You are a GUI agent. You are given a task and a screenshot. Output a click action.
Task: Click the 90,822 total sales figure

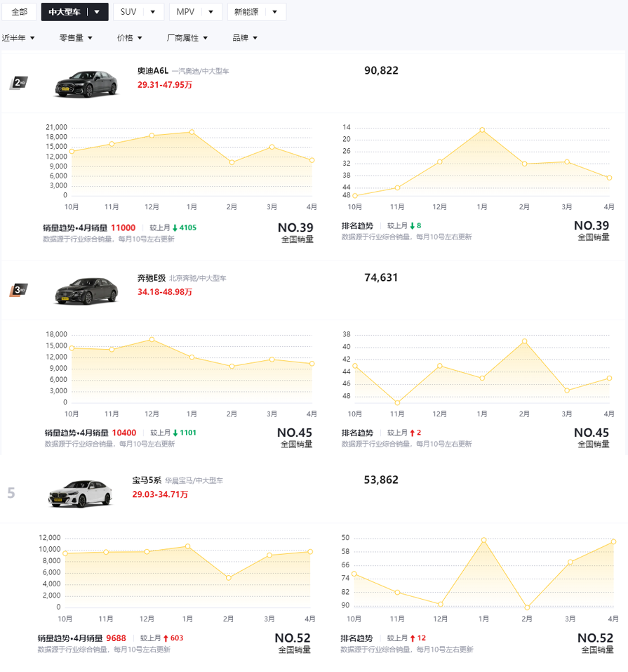point(381,71)
